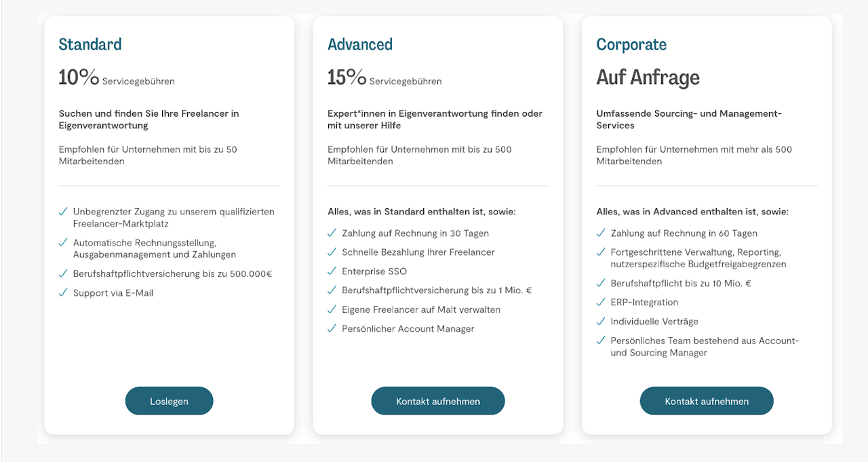Image resolution: width=868 pixels, height=462 pixels.
Task: Click the checkmark next to Enterprise SSO
Action: tap(332, 271)
